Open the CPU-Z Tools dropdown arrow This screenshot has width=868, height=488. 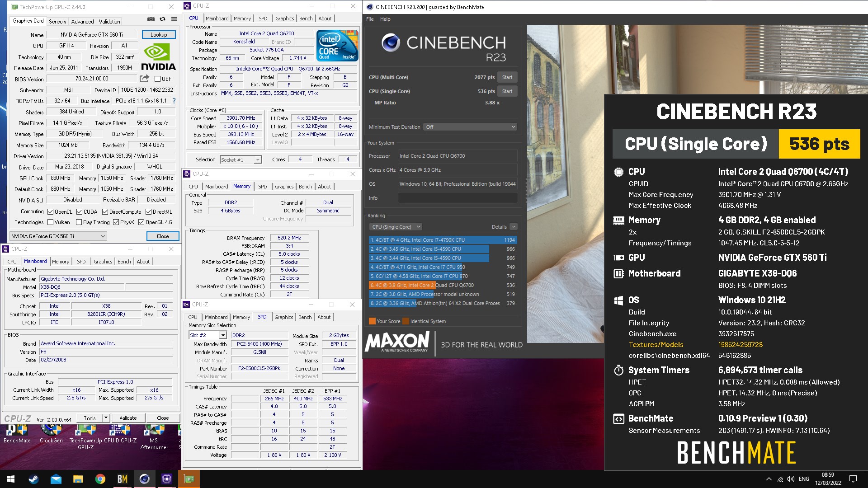point(106,418)
